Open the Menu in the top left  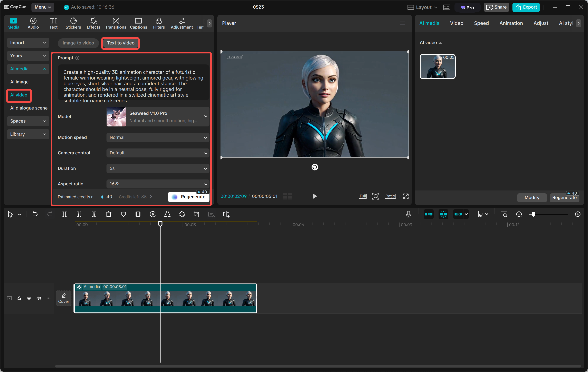42,7
